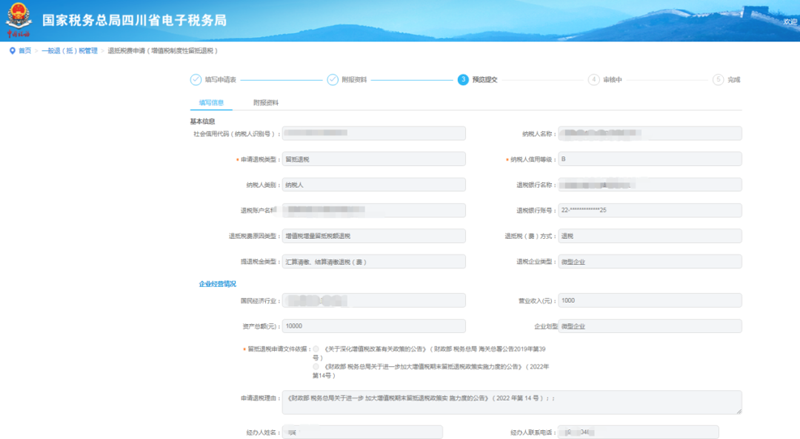
Task: Click the step 3 预览提交 circle icon
Action: [x=463, y=79]
